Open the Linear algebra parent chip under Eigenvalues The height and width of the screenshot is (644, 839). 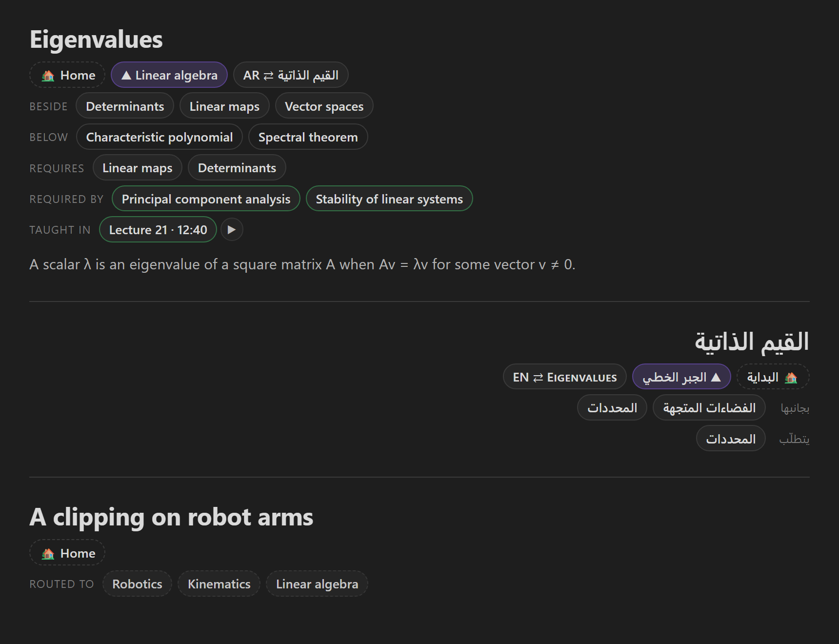[x=169, y=75]
